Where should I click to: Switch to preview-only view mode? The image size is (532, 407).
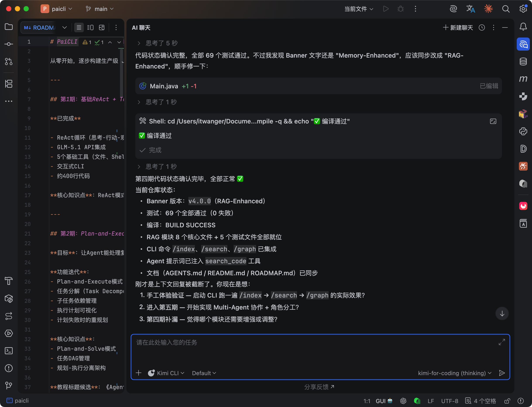102,28
